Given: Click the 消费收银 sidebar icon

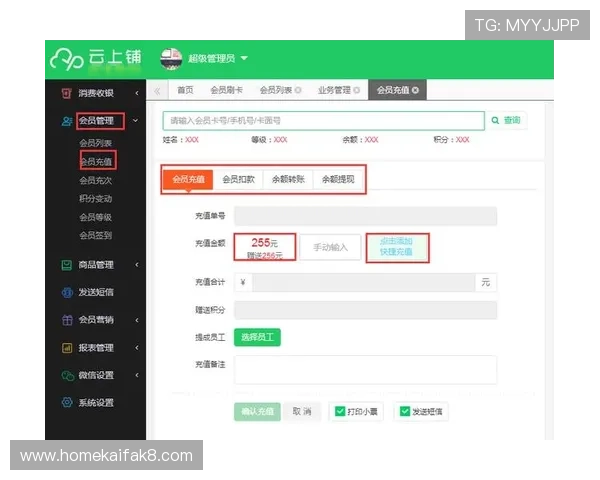Looking at the screenshot, I should tap(67, 93).
